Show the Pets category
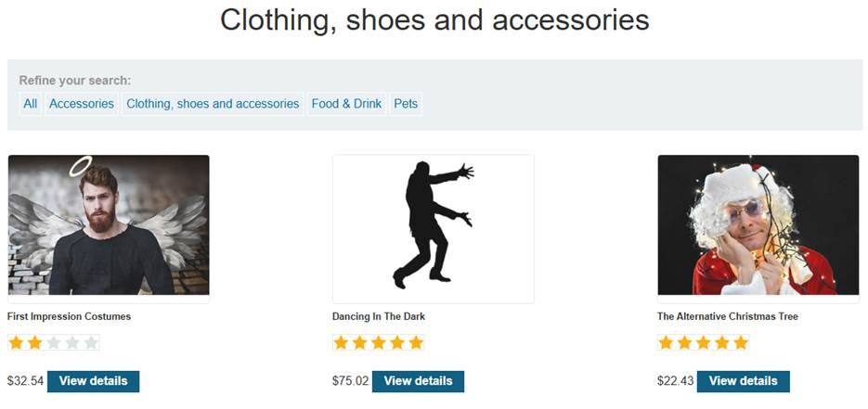Viewport: 868px width, 409px height. (x=406, y=104)
